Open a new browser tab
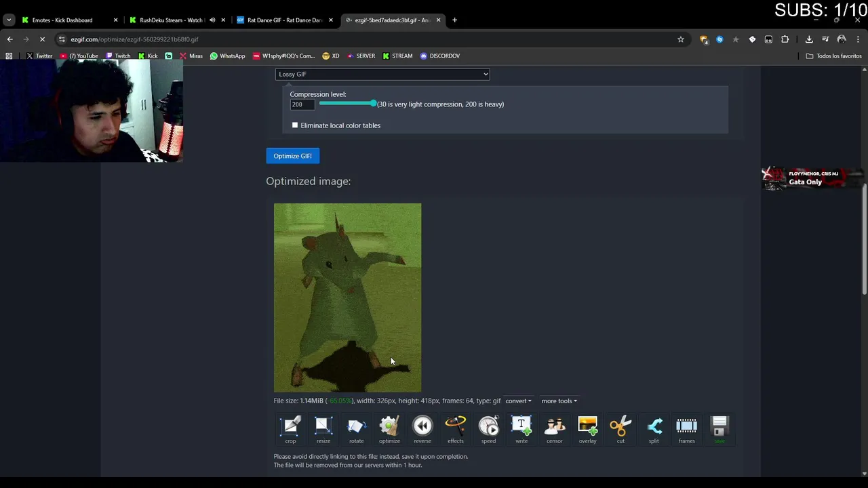 tap(454, 20)
